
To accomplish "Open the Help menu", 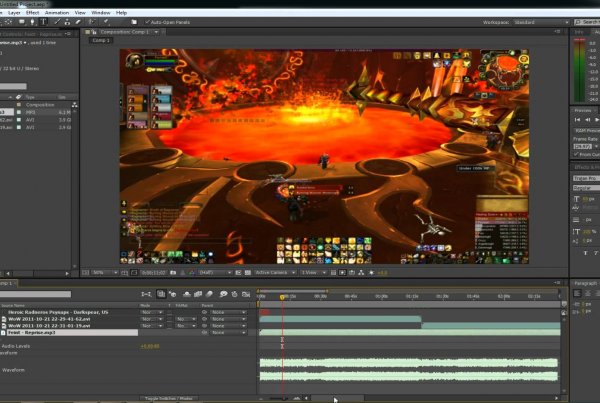I will pos(121,13).
